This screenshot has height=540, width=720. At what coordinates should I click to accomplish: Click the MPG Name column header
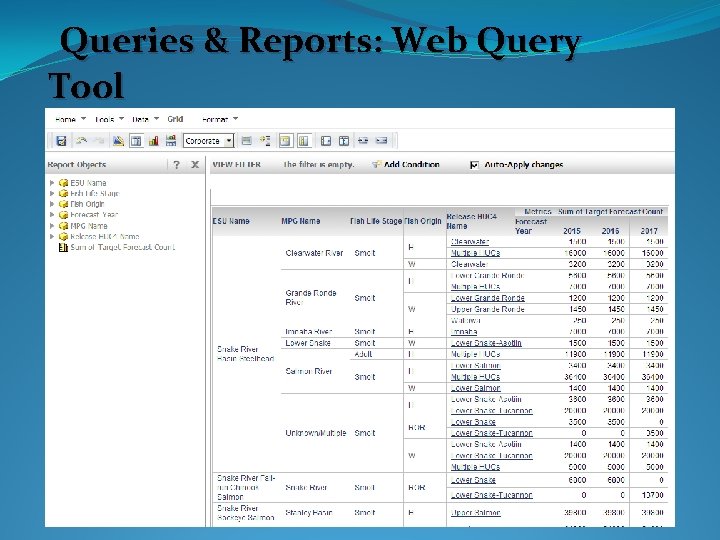(300, 221)
